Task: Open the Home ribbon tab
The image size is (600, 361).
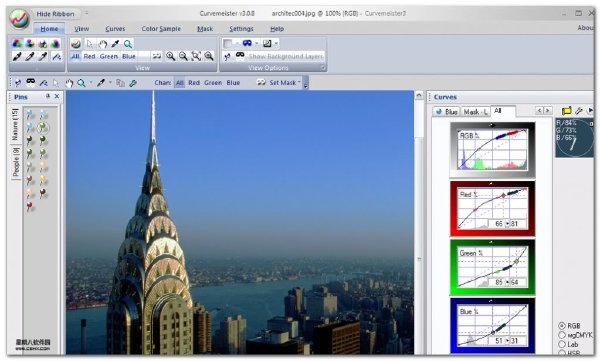Action: pyautogui.click(x=49, y=29)
